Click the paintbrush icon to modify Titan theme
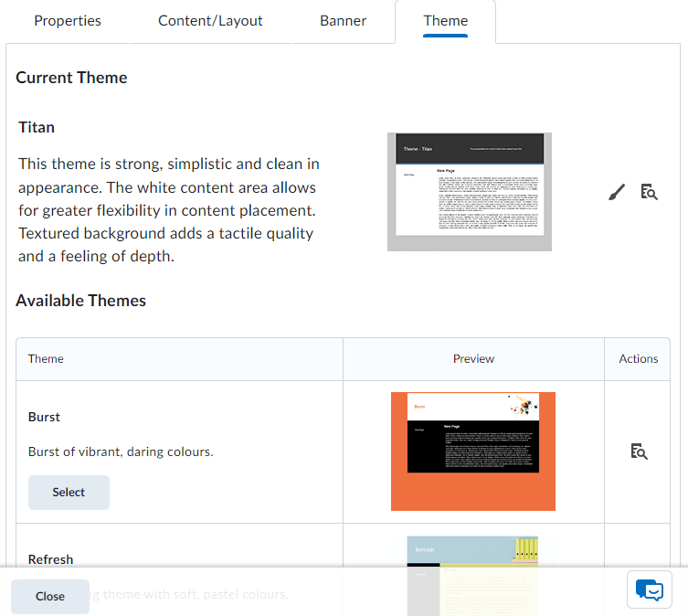Screen dimensions: 688x616 coord(617,192)
